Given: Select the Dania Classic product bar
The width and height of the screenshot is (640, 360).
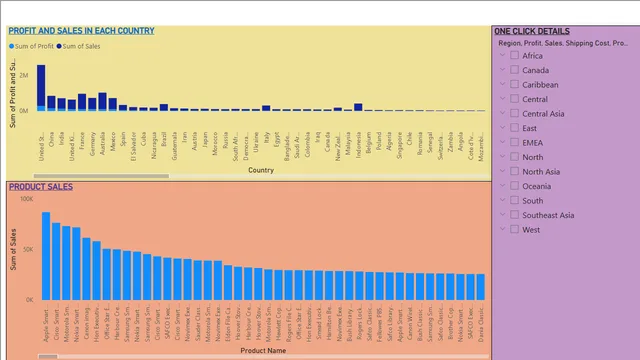Looking at the screenshot, I should [480, 287].
